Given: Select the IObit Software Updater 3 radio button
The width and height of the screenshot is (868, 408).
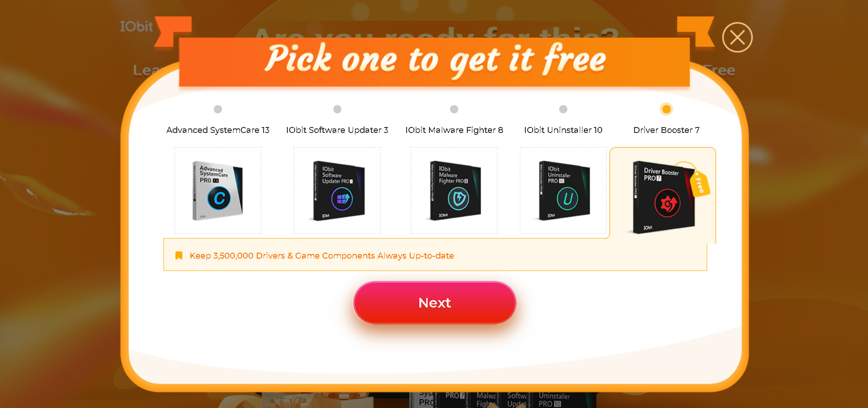Looking at the screenshot, I should point(337,109).
